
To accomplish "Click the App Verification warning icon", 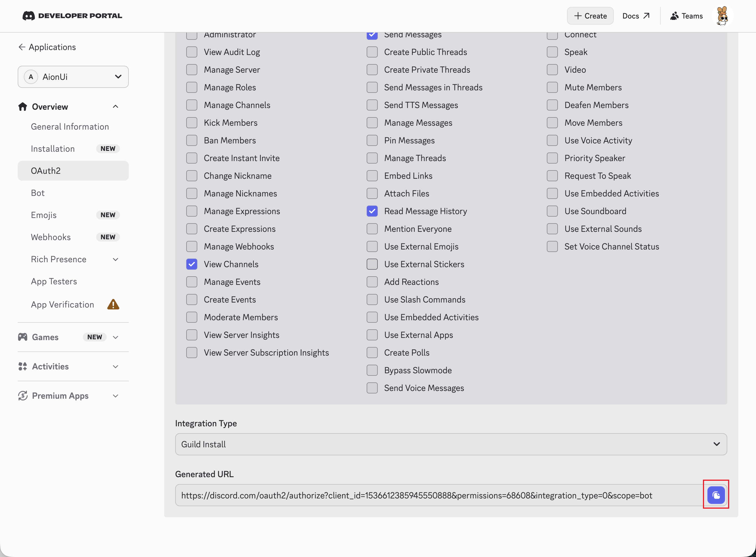I will click(x=113, y=304).
